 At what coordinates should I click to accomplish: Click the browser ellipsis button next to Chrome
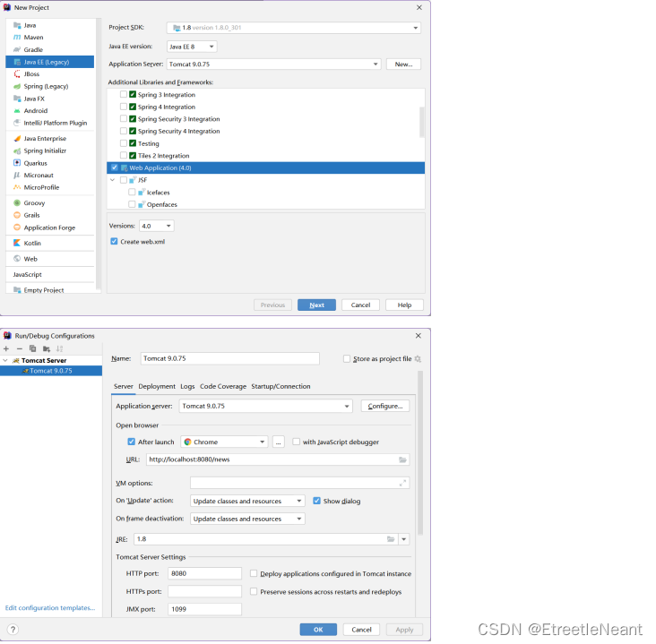pos(278,442)
